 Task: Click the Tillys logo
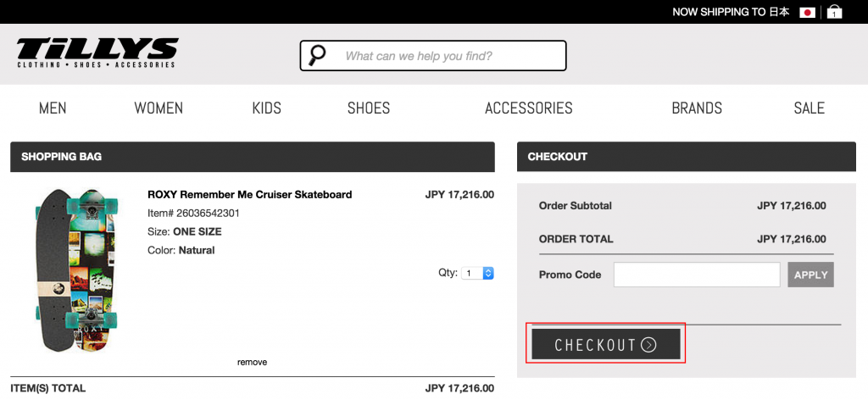tap(97, 53)
